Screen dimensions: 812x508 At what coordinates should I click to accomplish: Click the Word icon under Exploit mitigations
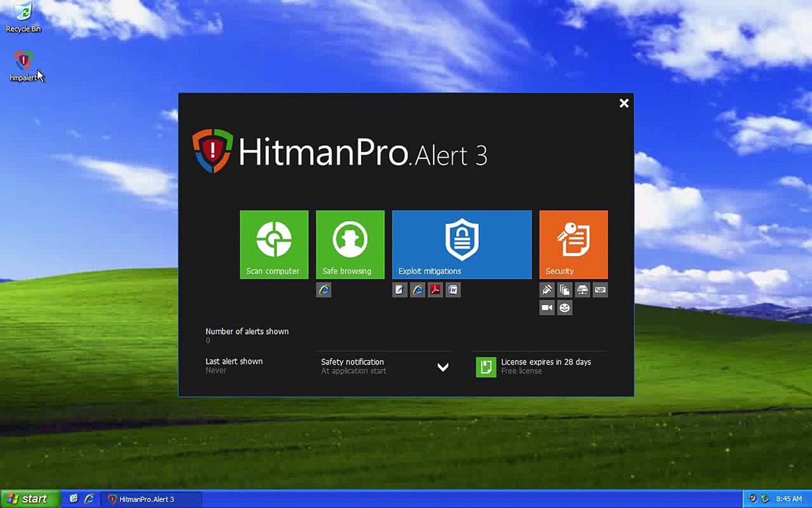coord(453,290)
